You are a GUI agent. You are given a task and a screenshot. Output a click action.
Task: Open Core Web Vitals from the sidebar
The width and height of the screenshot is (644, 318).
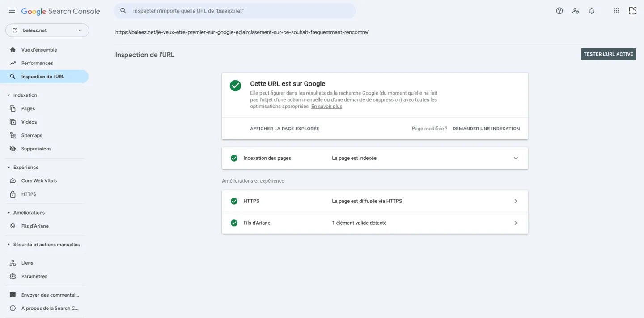pyautogui.click(x=13, y=180)
